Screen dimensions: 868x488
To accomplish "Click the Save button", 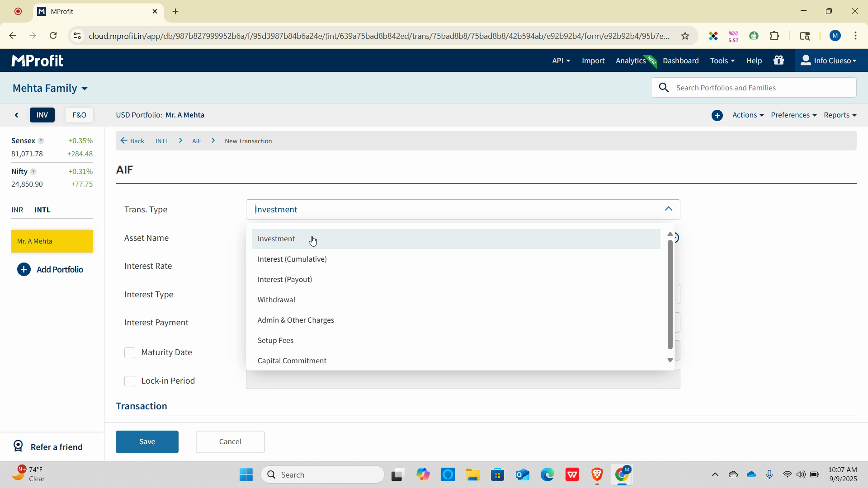I will [147, 442].
